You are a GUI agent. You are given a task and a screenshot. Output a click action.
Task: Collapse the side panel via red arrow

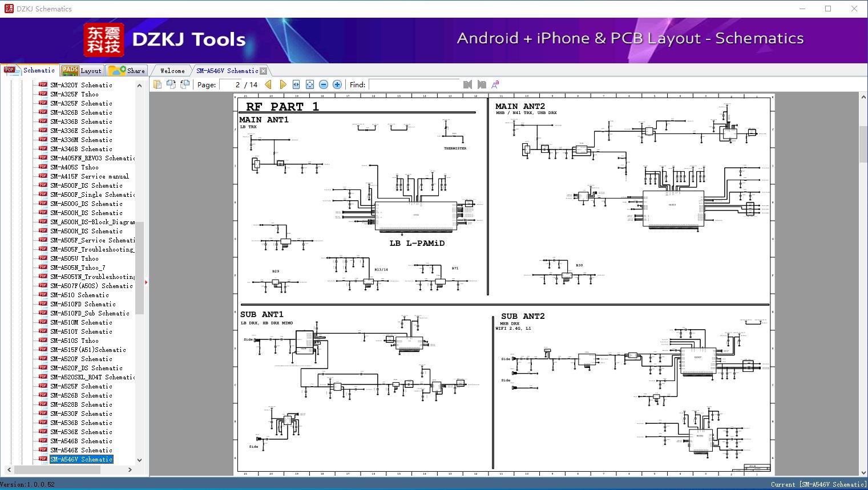(x=146, y=282)
